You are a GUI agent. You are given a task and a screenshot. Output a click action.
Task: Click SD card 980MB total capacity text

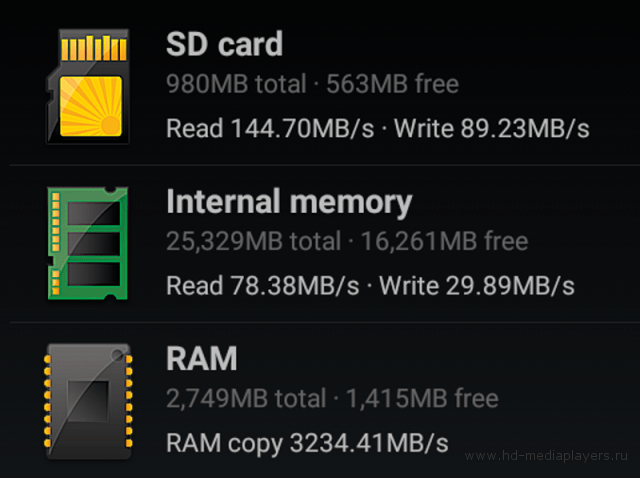(236, 84)
